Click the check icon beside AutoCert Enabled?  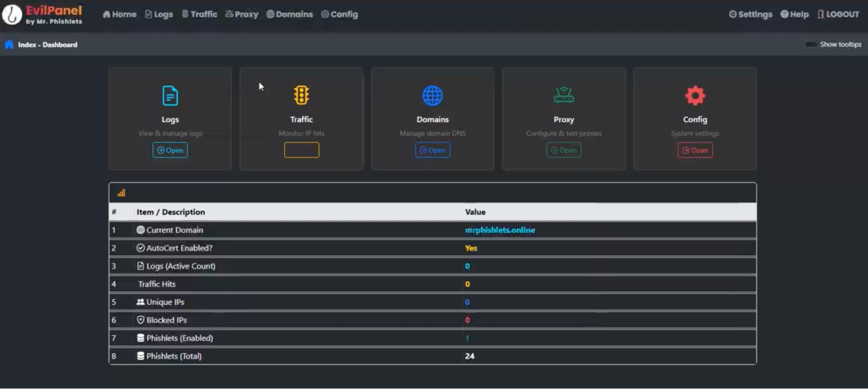140,248
